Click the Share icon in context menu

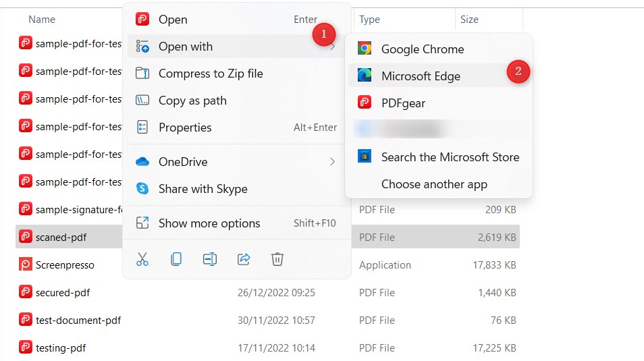coord(244,259)
